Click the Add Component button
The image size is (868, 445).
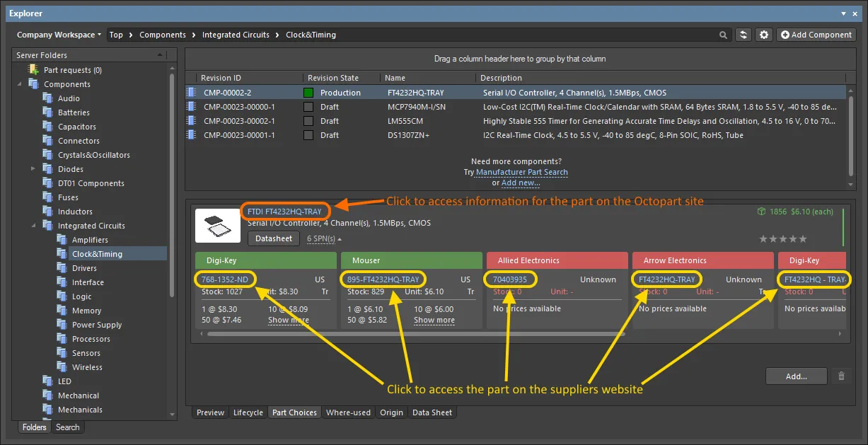click(816, 35)
